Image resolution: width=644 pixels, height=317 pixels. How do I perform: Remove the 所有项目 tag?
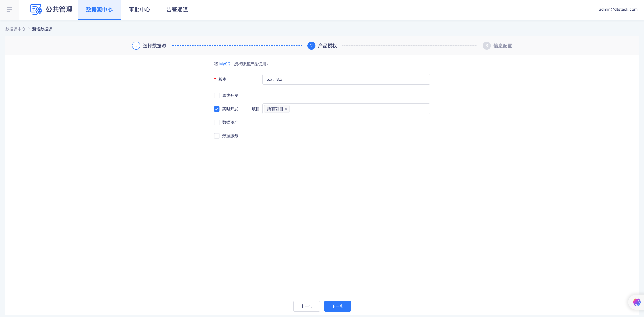point(286,109)
